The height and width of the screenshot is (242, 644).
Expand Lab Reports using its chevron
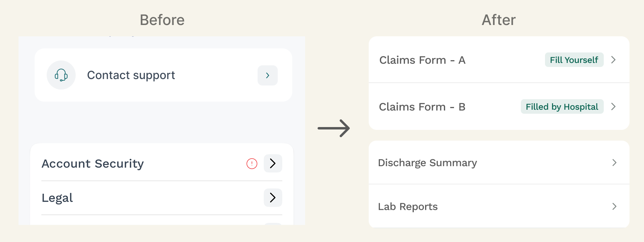coord(614,207)
